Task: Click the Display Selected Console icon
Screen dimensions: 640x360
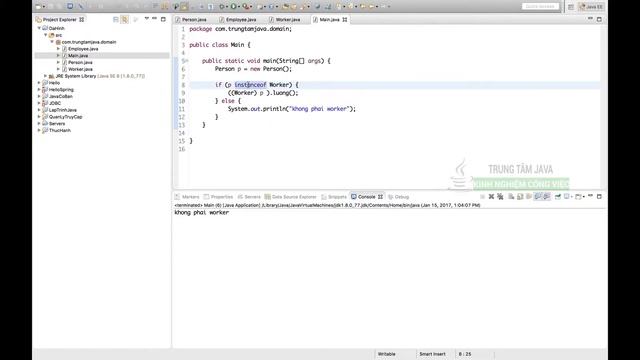Action: coord(566,197)
